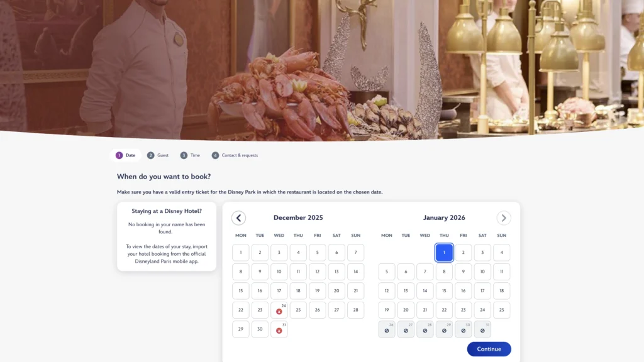
Task: Click the unavailable January 31 date
Action: click(x=482, y=329)
